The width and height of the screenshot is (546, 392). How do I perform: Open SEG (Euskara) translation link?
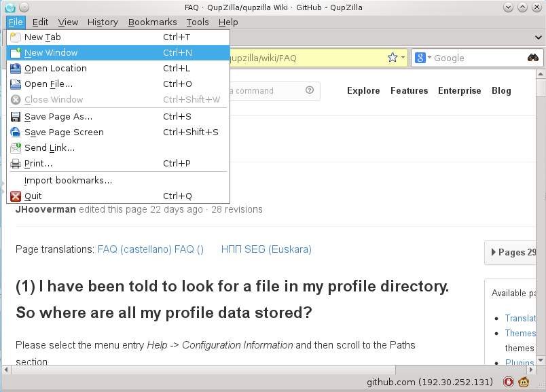[x=278, y=249]
